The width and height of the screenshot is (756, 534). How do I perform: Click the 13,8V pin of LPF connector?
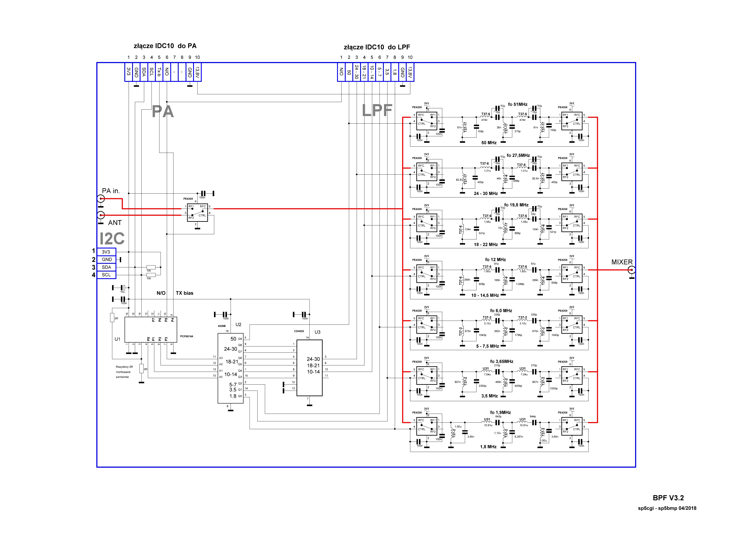pyautogui.click(x=410, y=72)
